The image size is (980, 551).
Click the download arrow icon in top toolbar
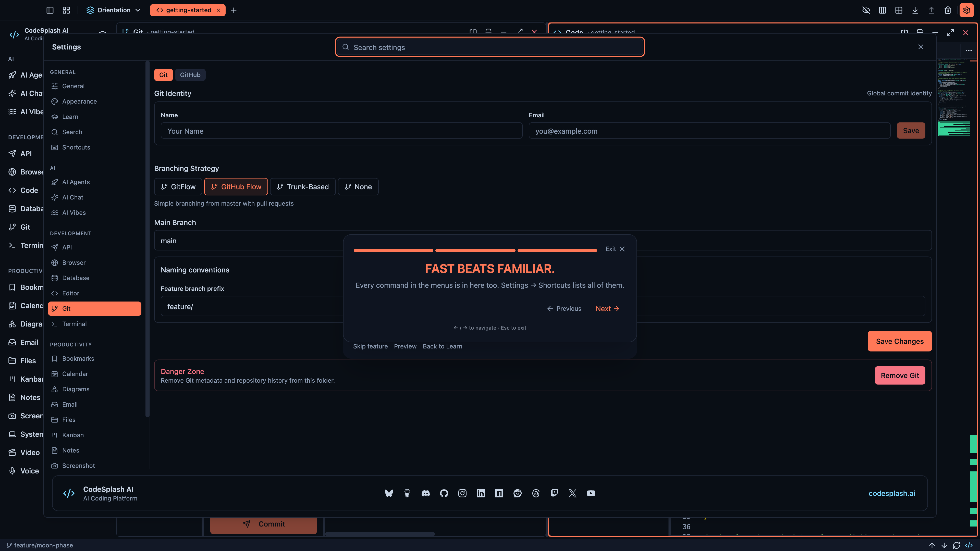pos(915,10)
